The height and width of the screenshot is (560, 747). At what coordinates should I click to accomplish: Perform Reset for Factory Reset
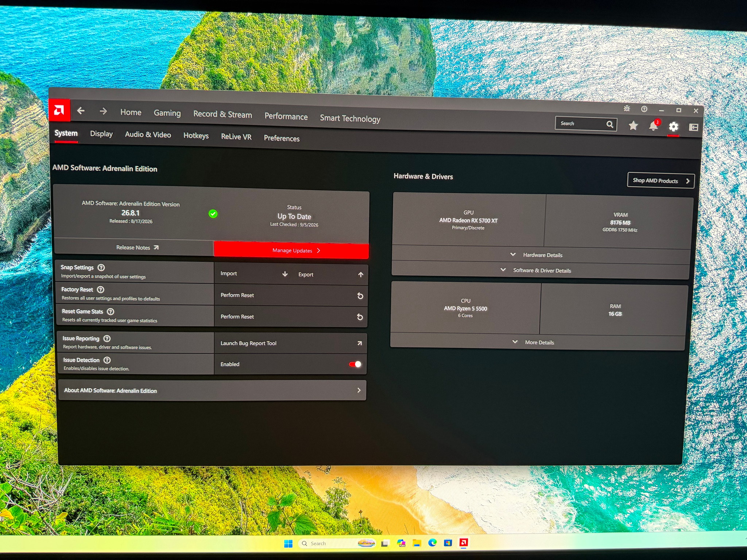291,295
